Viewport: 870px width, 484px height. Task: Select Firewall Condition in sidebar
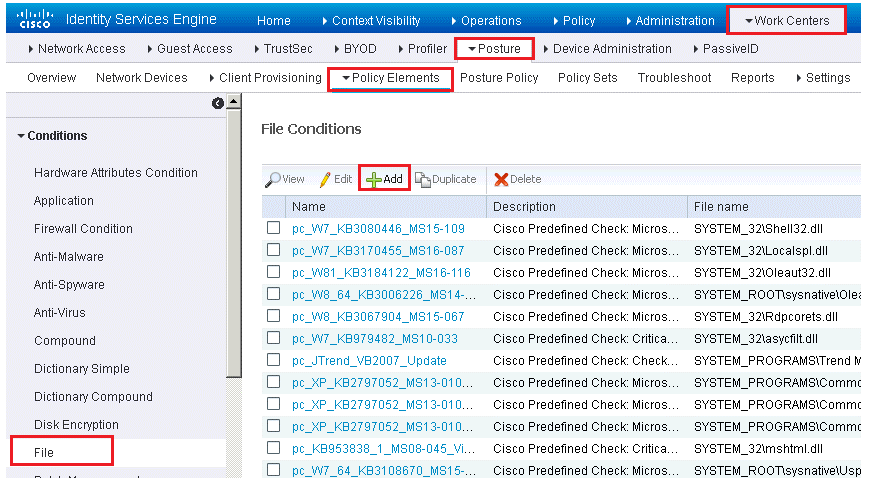coord(83,229)
